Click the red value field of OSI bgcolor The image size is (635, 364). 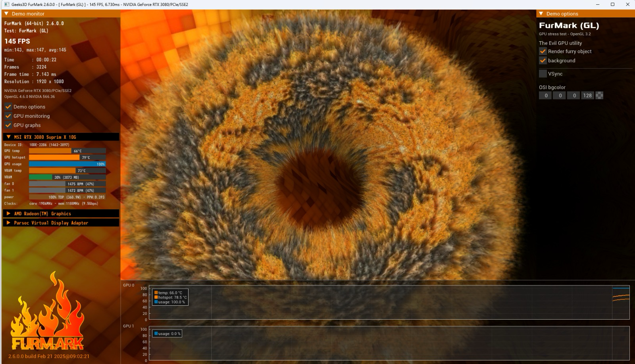(x=545, y=96)
